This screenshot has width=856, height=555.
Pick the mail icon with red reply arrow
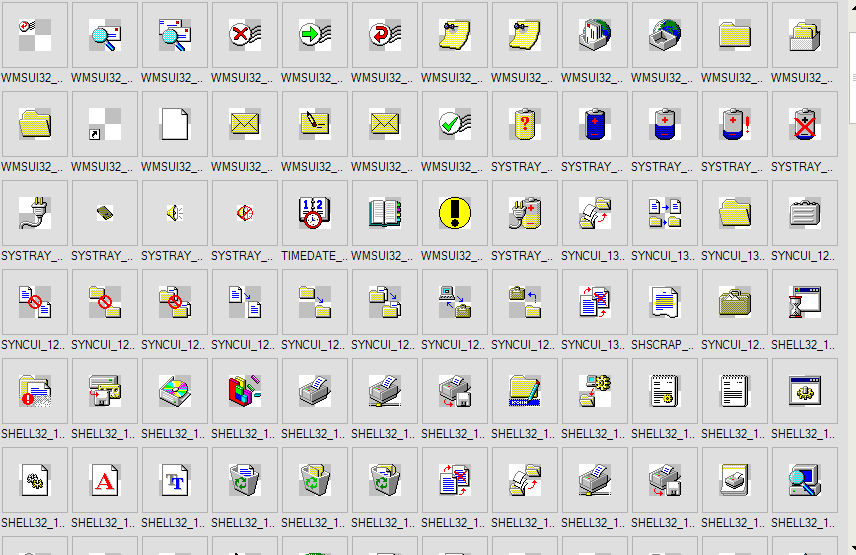point(384,35)
